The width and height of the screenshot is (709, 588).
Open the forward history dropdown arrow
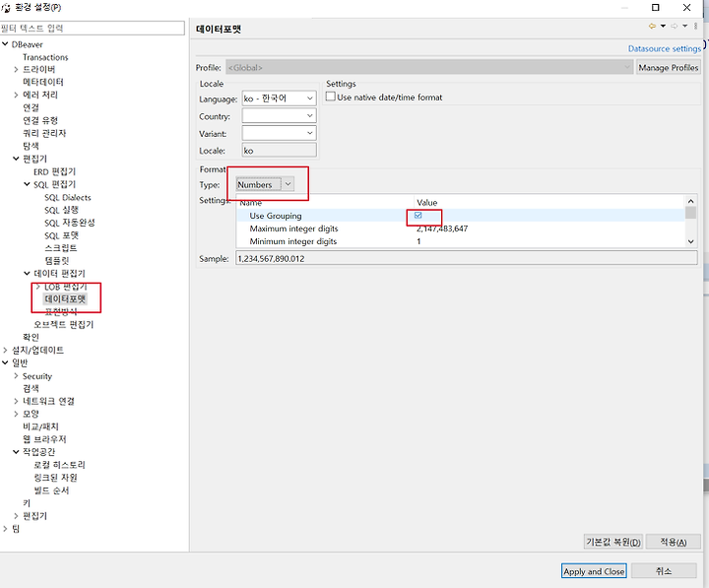[685, 27]
